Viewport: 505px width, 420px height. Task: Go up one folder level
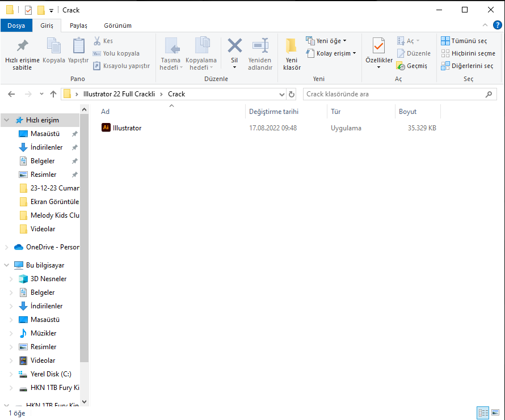pos(53,94)
